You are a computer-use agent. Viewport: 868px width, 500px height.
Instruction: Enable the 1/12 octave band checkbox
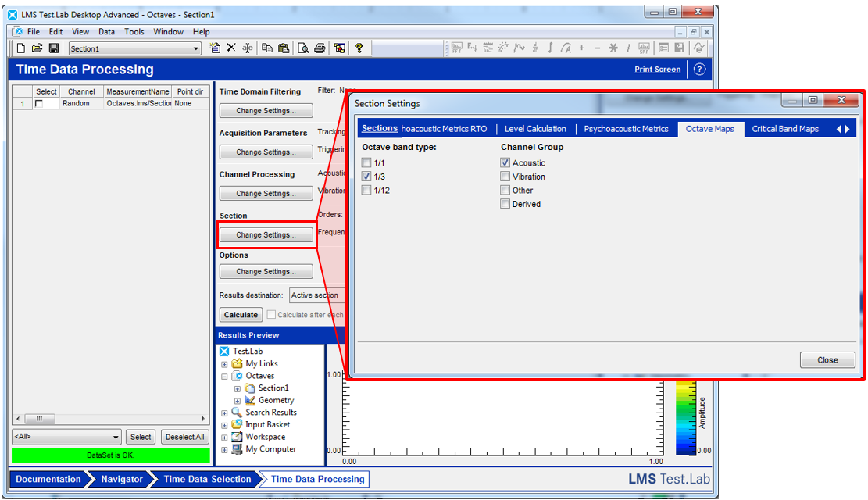(x=366, y=190)
